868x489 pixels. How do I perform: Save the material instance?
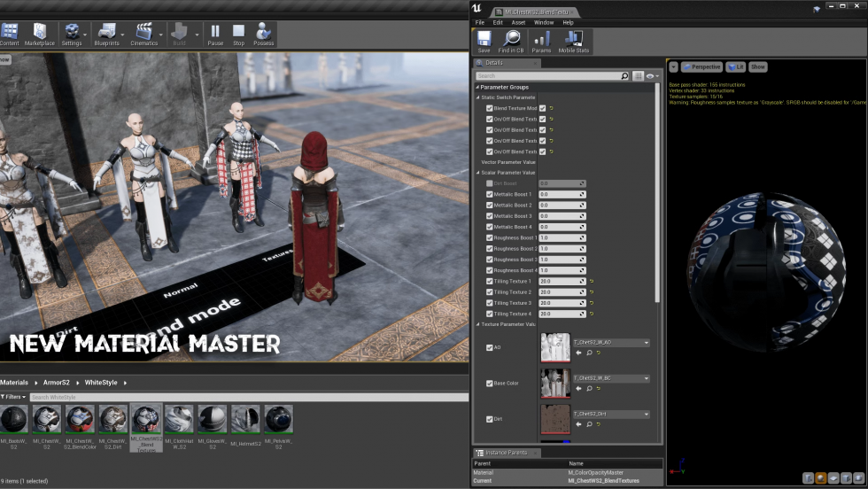[x=484, y=42]
